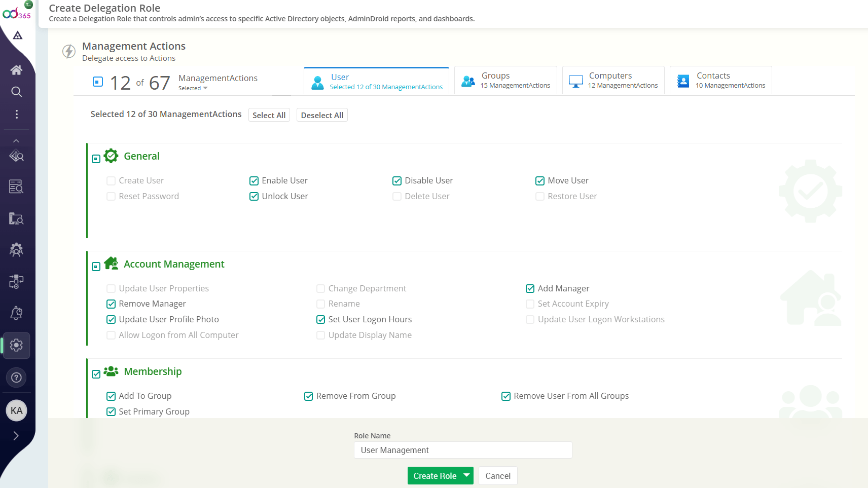Collapse sidebar section with up chevron

tap(16, 141)
